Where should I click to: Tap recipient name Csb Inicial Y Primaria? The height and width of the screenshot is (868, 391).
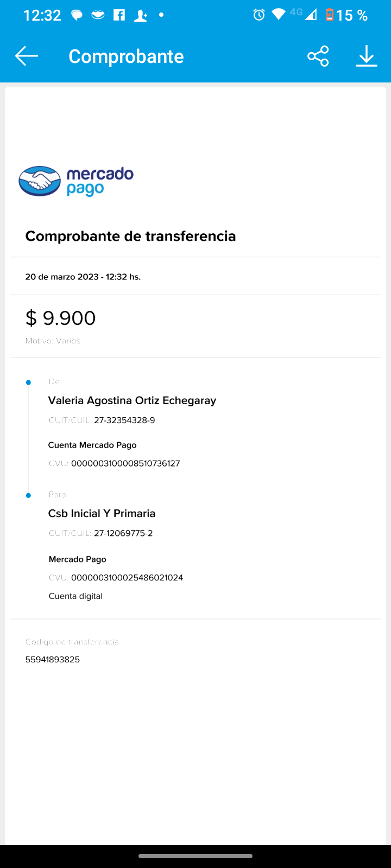(102, 513)
